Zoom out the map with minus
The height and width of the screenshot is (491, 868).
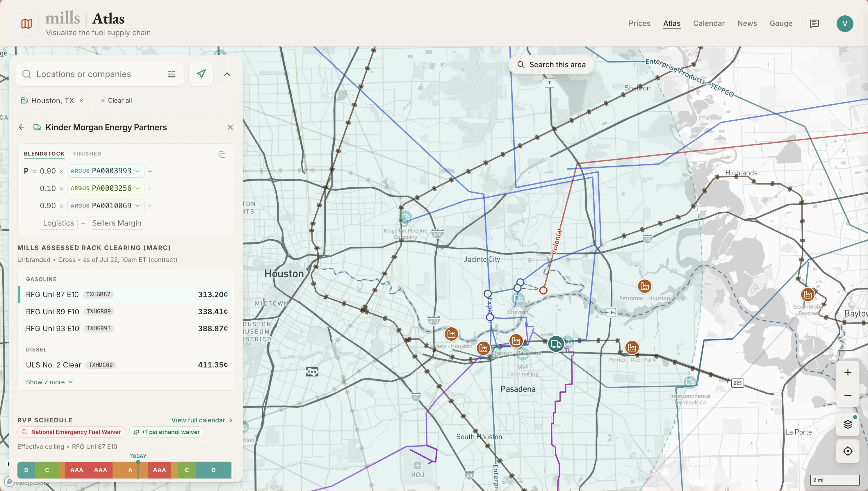click(x=848, y=396)
